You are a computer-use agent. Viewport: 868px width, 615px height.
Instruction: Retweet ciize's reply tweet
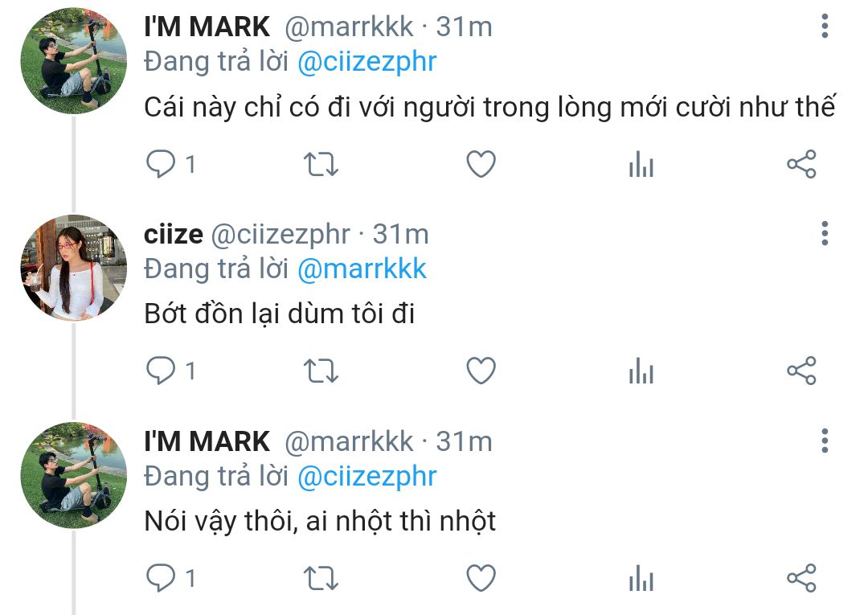[321, 371]
